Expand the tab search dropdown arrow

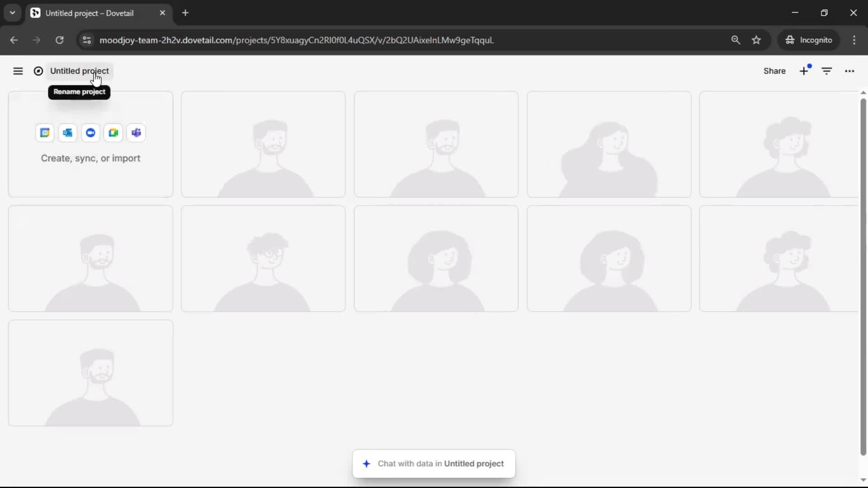(x=13, y=13)
